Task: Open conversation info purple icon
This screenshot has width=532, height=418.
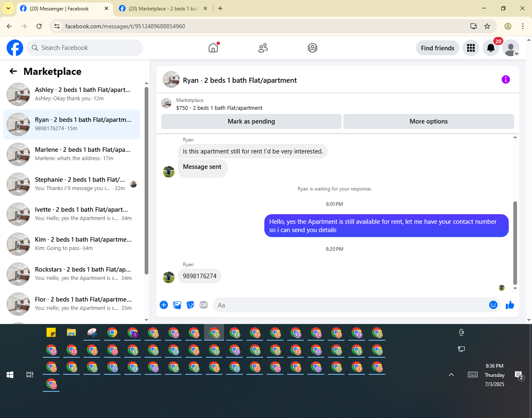Action: tap(506, 79)
